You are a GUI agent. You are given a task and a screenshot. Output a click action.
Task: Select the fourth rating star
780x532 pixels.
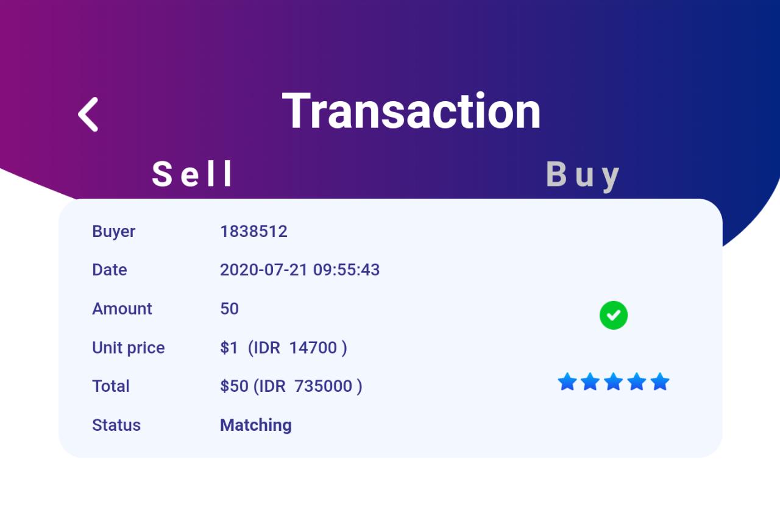(x=637, y=382)
